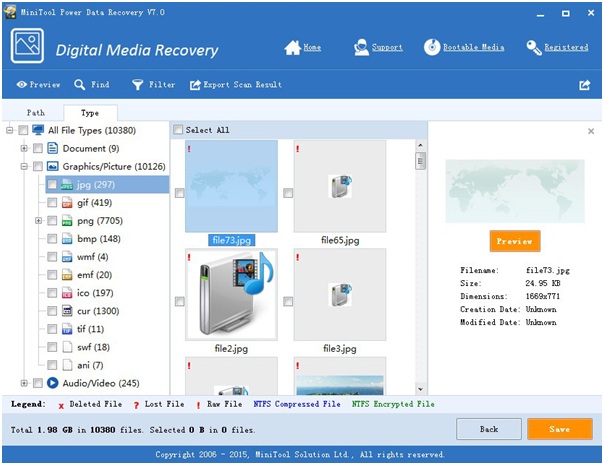Screen dimensions: 604x465
Task: Enable the gif (419) checkbox
Action: (x=52, y=203)
